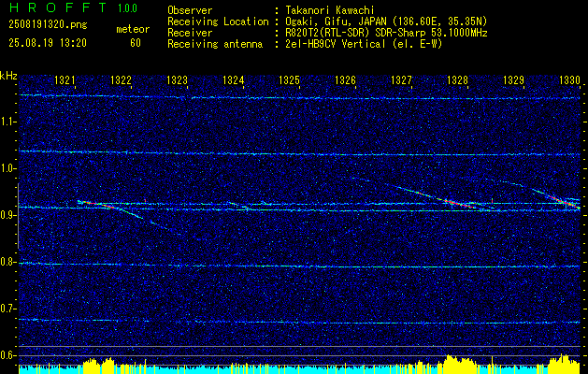Click the meteor label
Image resolution: width=588 pixels, height=374 pixels.
[x=133, y=29]
